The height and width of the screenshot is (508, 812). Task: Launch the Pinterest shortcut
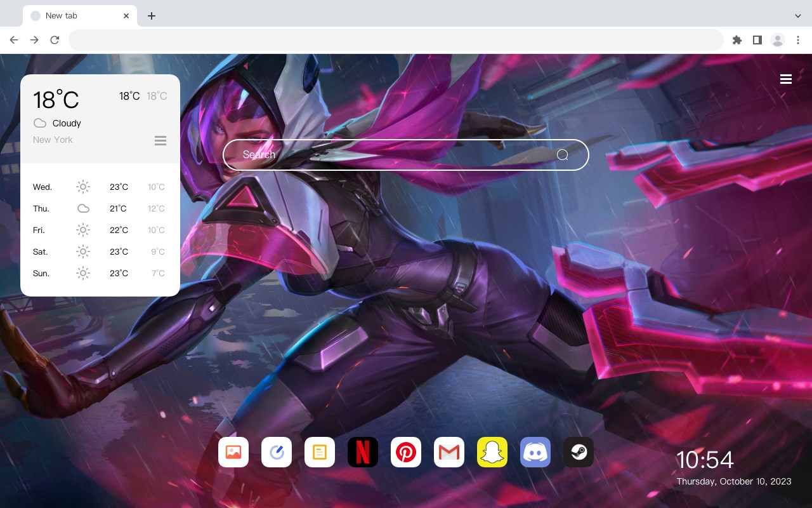point(406,452)
